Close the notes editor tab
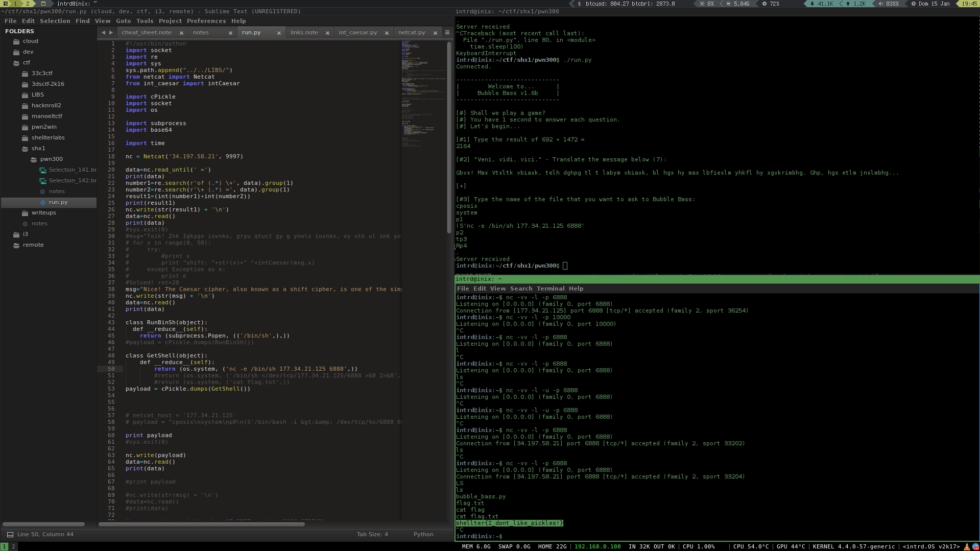 230,33
